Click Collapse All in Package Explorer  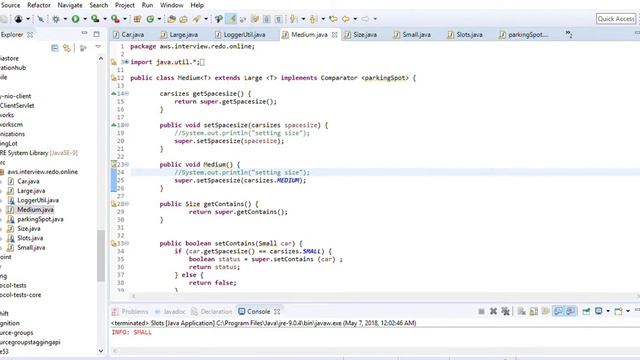click(55, 48)
